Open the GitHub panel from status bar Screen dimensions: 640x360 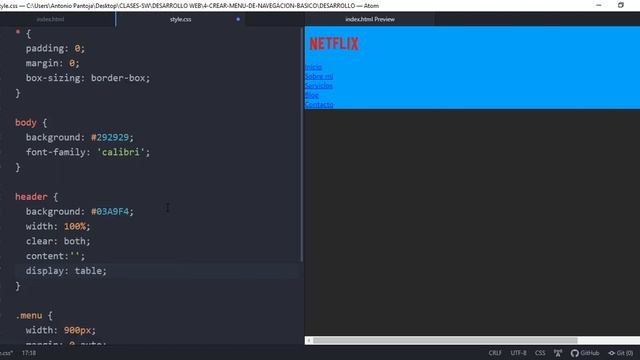[585, 353]
